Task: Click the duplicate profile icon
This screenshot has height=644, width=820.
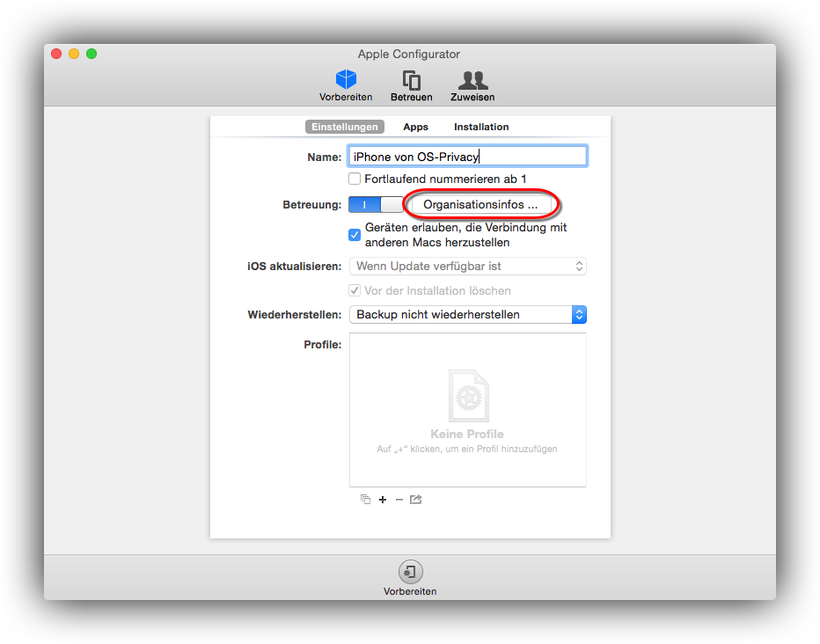Action: click(365, 499)
